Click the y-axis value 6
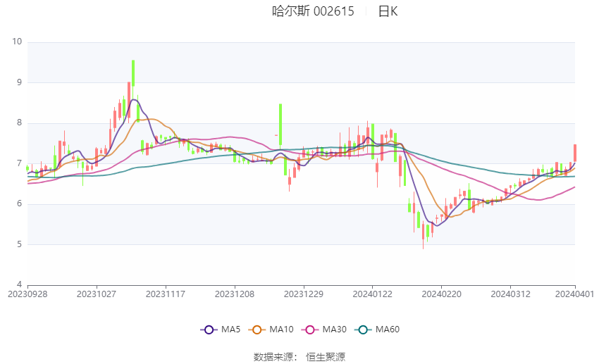Image resolution: width=599 pixels, height=364 pixels. pos(20,203)
